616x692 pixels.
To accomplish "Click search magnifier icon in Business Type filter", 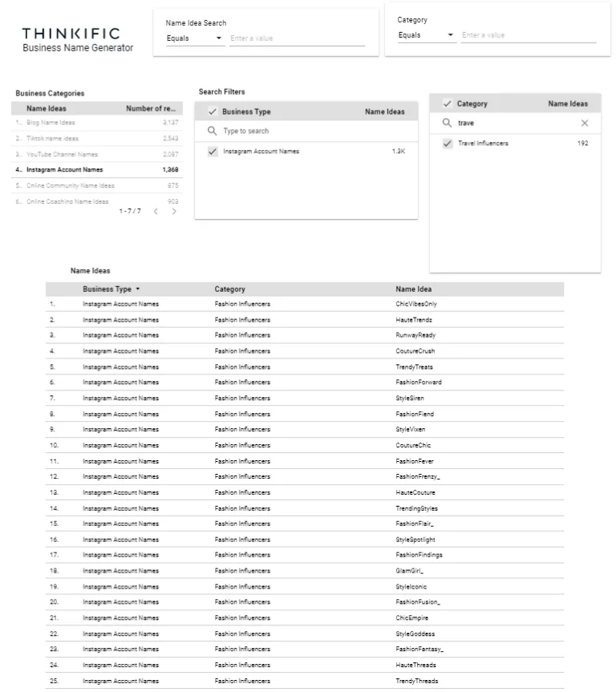I will pos(212,131).
